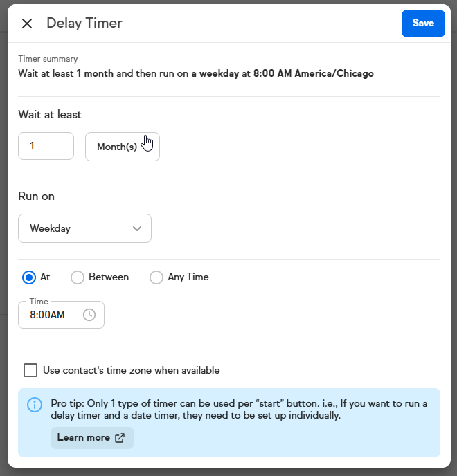Click the wait duration number field
The width and height of the screenshot is (457, 476).
coord(46,147)
